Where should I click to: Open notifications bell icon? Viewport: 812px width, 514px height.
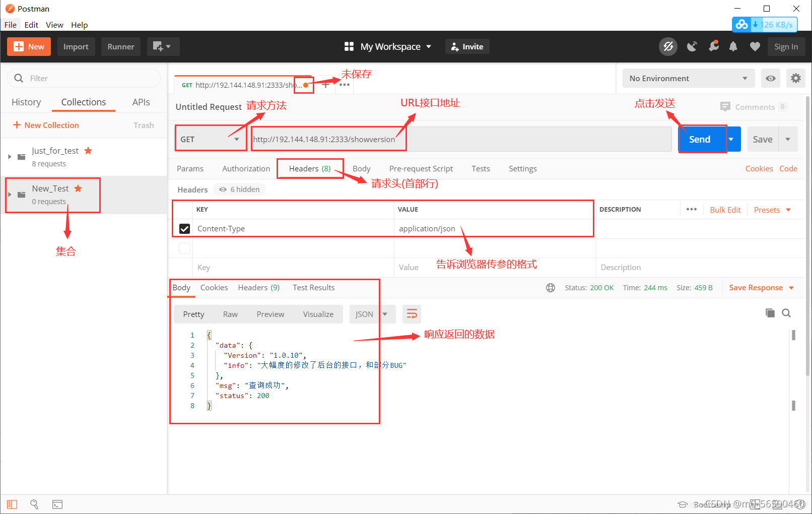coord(733,46)
